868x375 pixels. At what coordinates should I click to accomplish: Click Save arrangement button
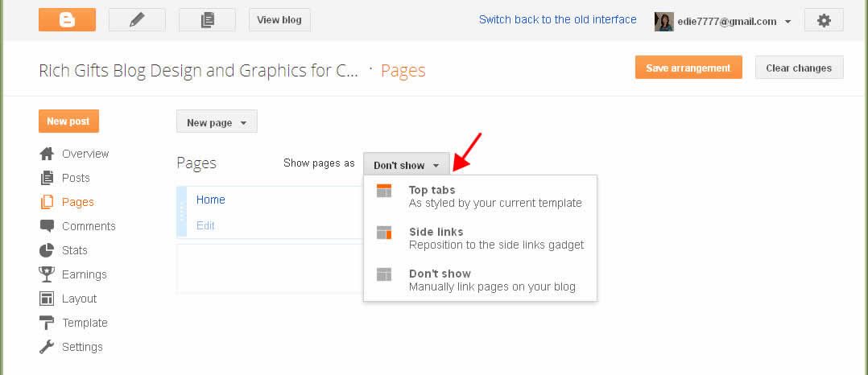click(688, 68)
